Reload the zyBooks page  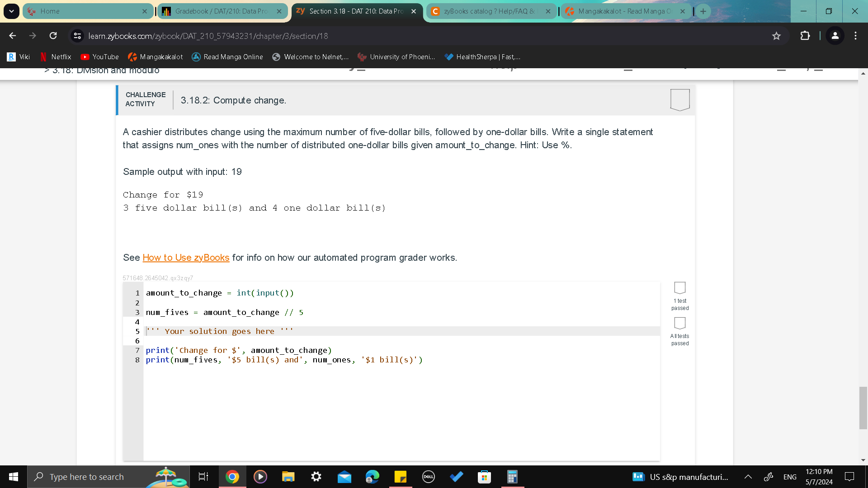tap(53, 36)
